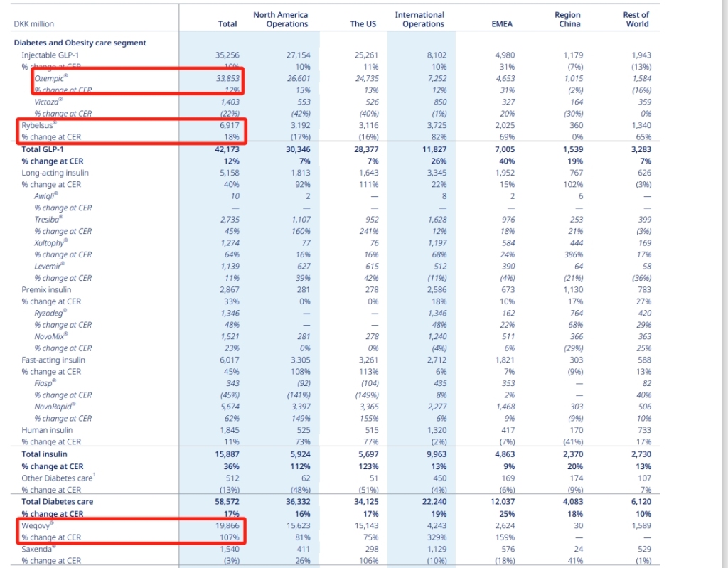Image resolution: width=728 pixels, height=568 pixels.
Task: Select the Total insulin row label
Action: click(x=44, y=454)
